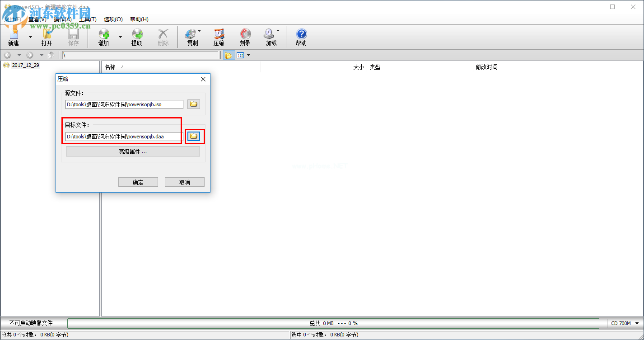Open the 工具(T) menu
The height and width of the screenshot is (340, 644).
click(x=88, y=19)
